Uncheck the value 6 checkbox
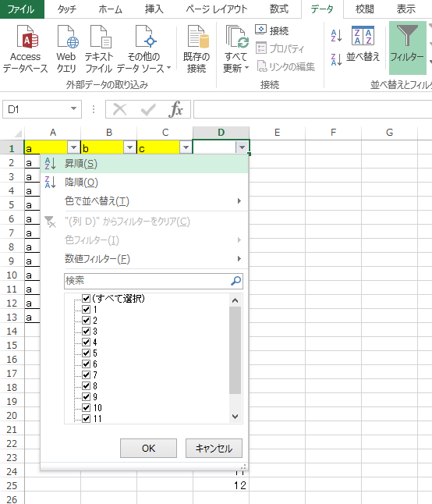Screen dimensions: 432x504 tap(86, 364)
